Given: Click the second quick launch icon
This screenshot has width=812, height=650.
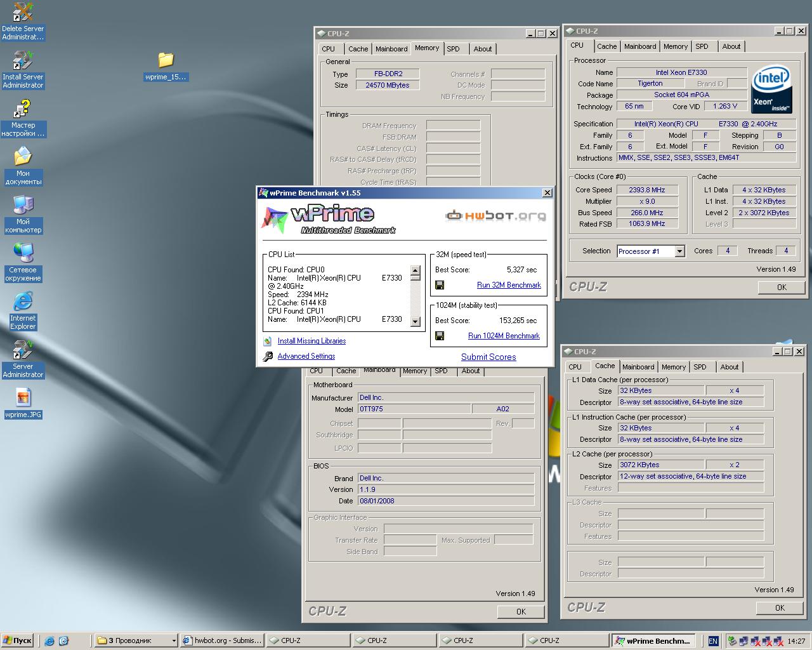Looking at the screenshot, I should pyautogui.click(x=63, y=641).
